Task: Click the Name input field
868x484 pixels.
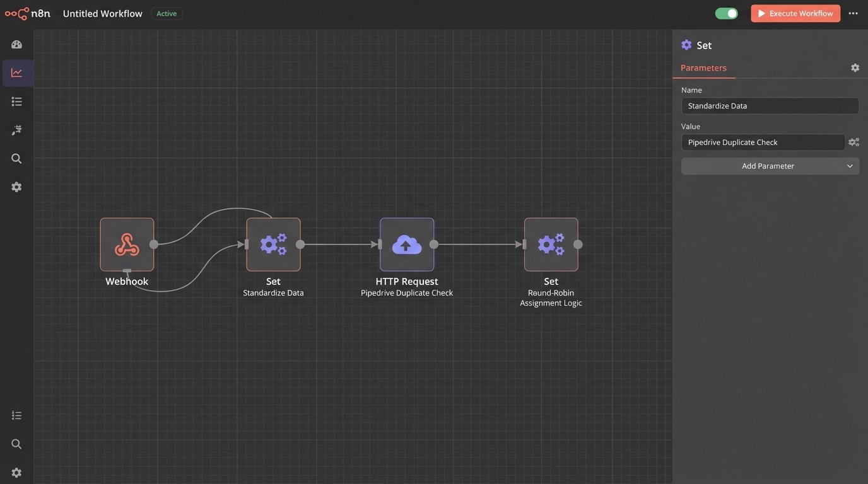Action: click(770, 106)
